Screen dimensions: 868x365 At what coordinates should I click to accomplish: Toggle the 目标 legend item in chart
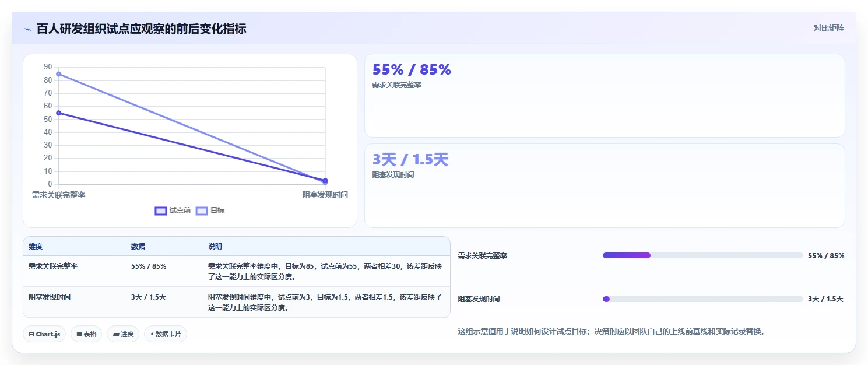[x=210, y=210]
